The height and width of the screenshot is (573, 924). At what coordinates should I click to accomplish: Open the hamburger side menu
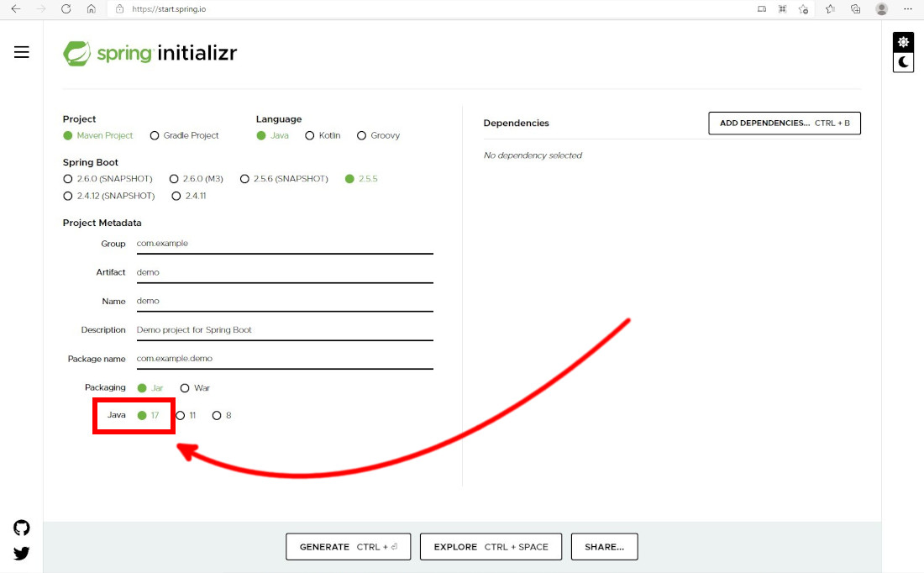22,52
